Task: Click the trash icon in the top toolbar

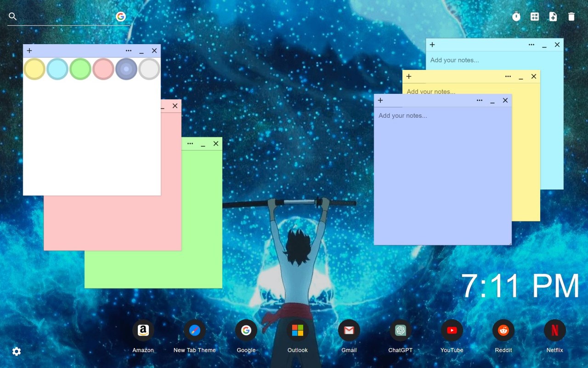Action: coord(571,17)
